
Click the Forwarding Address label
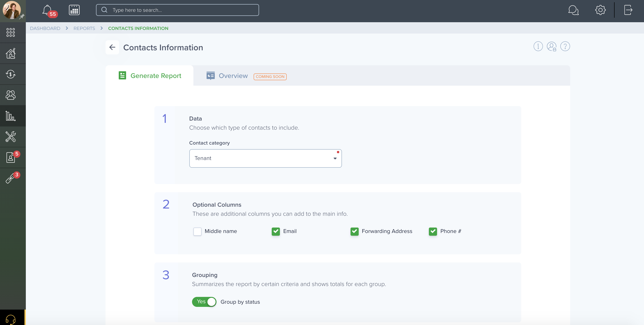[x=387, y=231]
